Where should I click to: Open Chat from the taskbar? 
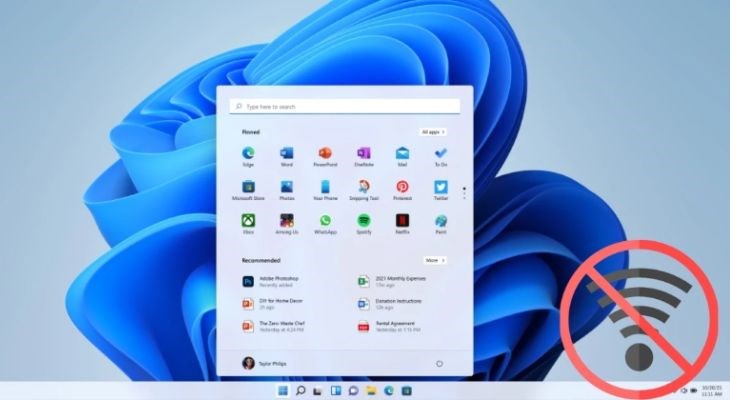pos(353,391)
